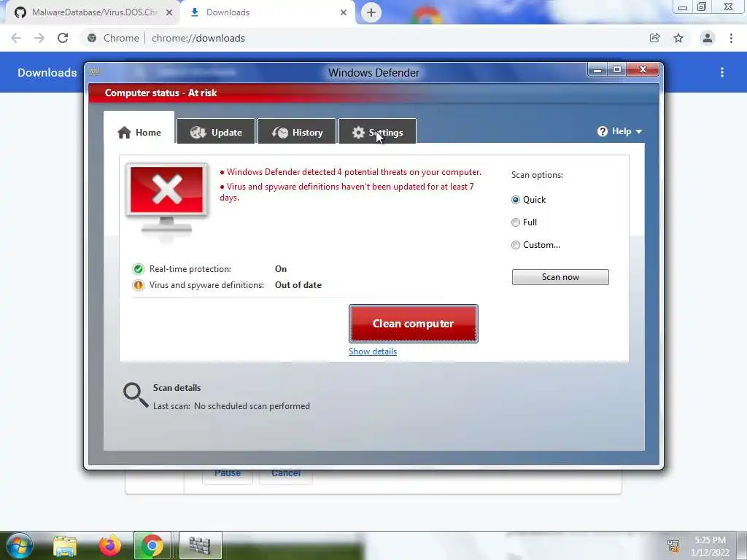Screen dimensions: 747x560
Task: Click the Windows Defender wall taskbar icon
Action: coord(200,545)
